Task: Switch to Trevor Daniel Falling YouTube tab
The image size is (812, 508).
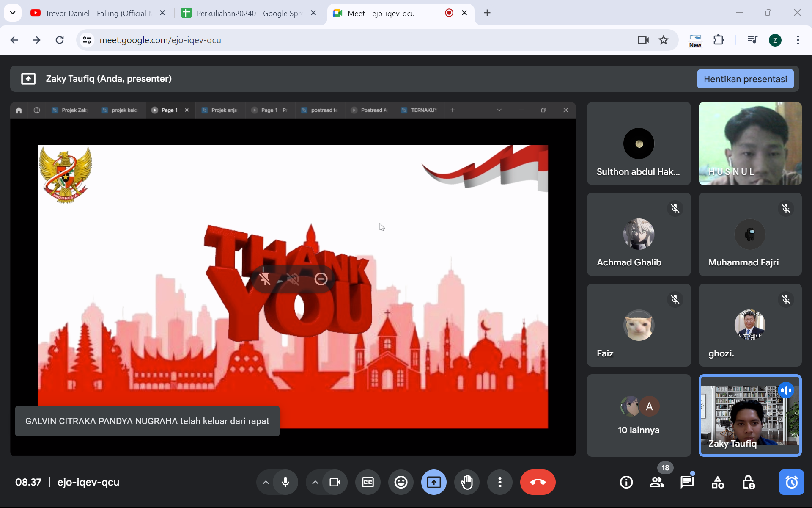Action: pyautogui.click(x=96, y=13)
